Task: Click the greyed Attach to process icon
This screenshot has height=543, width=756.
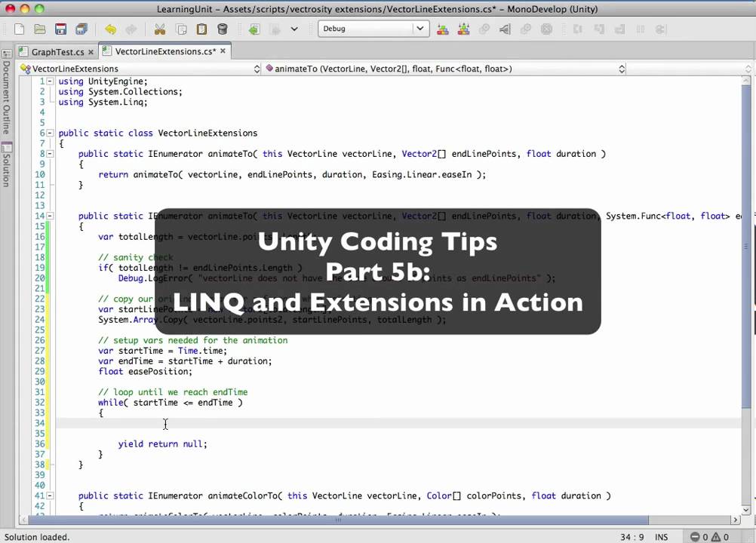Action: pyautogui.click(x=526, y=29)
